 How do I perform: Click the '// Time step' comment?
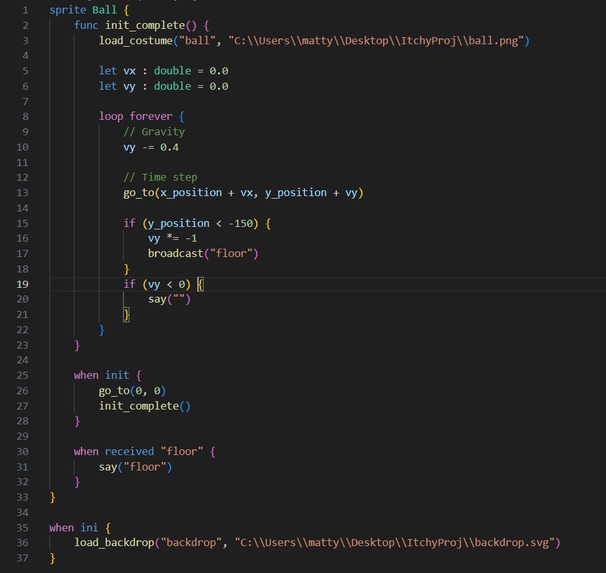[160, 177]
